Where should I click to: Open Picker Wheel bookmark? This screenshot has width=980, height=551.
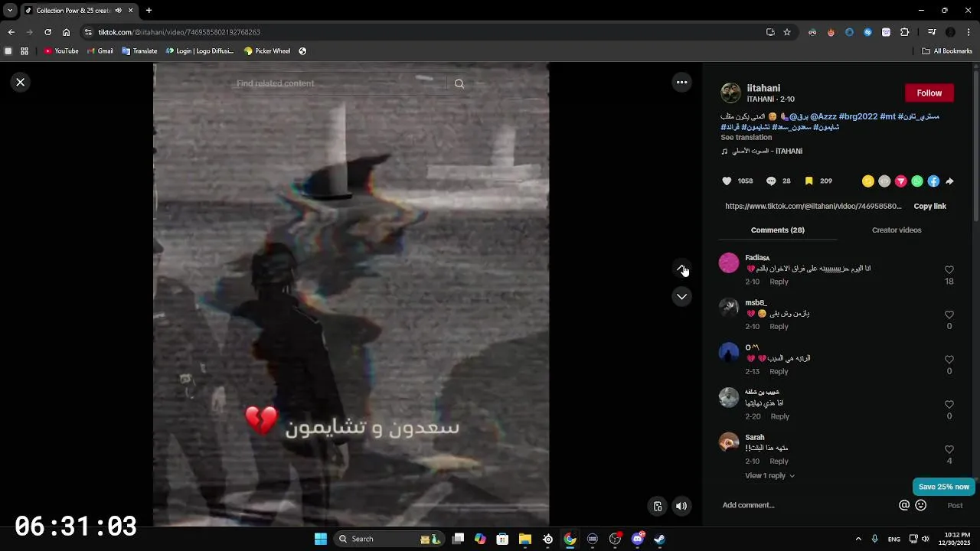(267, 51)
